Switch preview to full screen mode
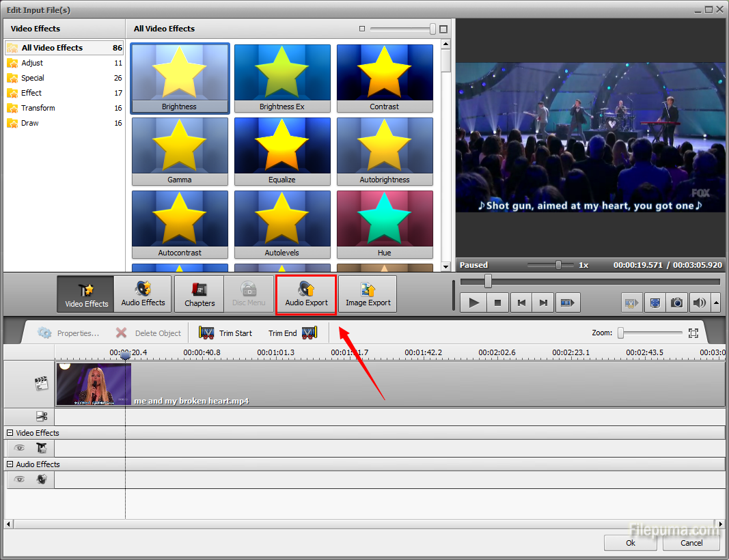Viewport: 729px width, 560px height. [655, 303]
